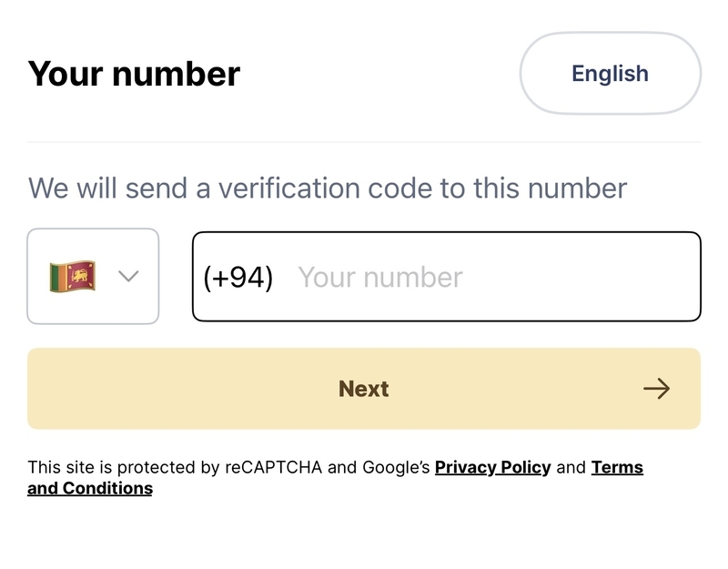This screenshot has height=569, width=728.
Task: Focus the phone number input field
Action: pyautogui.click(x=447, y=277)
